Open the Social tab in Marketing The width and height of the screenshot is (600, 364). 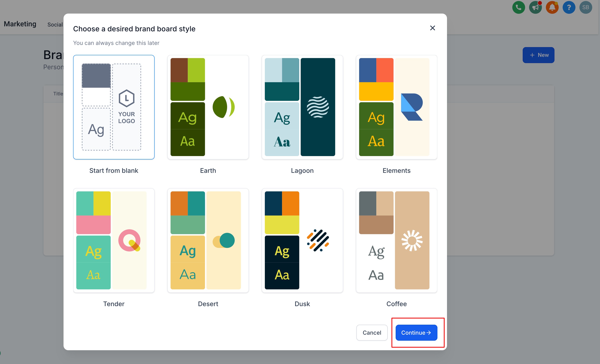pos(55,25)
